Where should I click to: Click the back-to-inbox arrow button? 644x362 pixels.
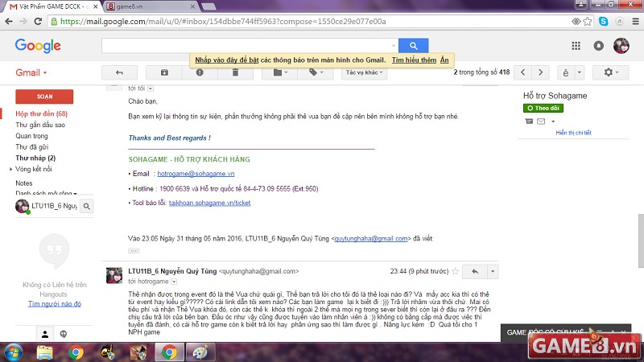119,72
